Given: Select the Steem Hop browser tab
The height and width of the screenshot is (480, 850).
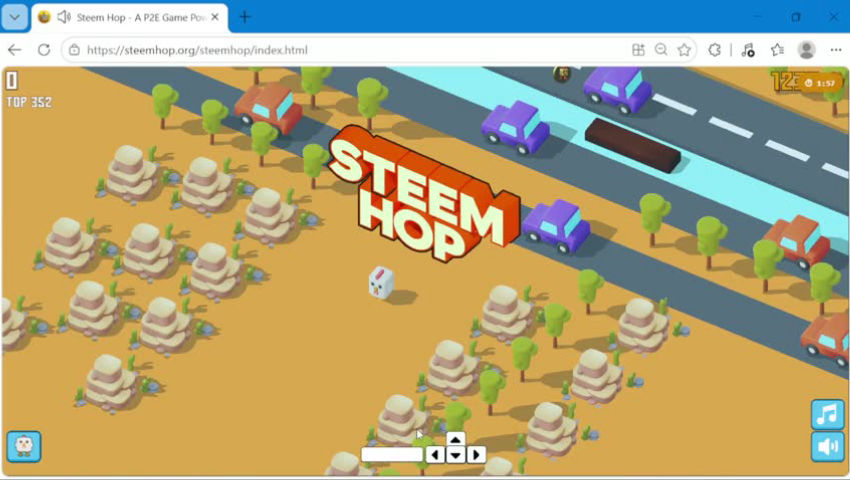Looking at the screenshot, I should click(x=130, y=17).
